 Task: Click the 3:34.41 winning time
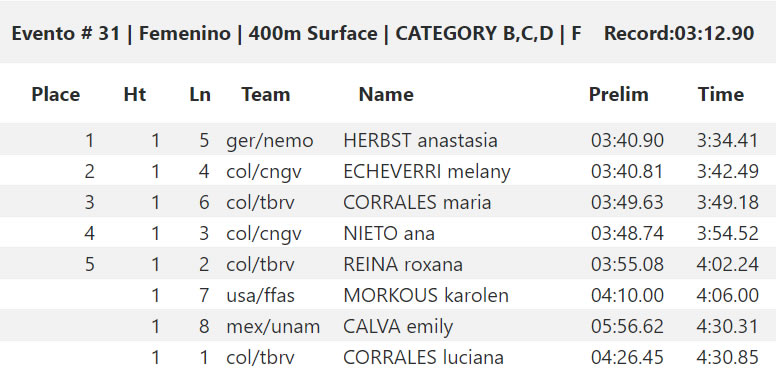[x=727, y=141]
